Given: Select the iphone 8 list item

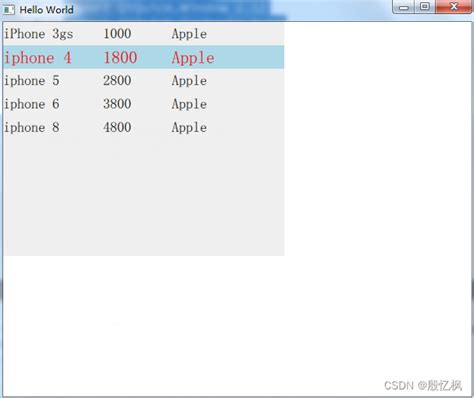Looking at the screenshot, I should click(x=144, y=127).
